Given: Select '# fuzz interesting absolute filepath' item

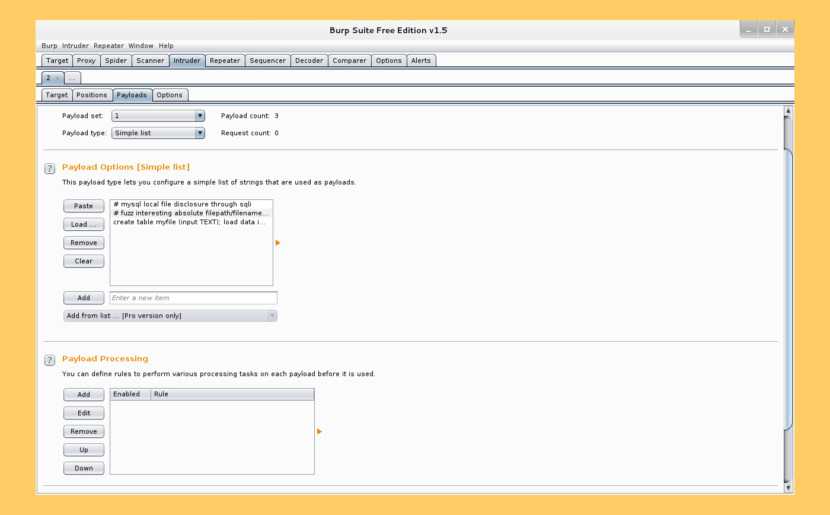Looking at the screenshot, I should click(x=191, y=213).
